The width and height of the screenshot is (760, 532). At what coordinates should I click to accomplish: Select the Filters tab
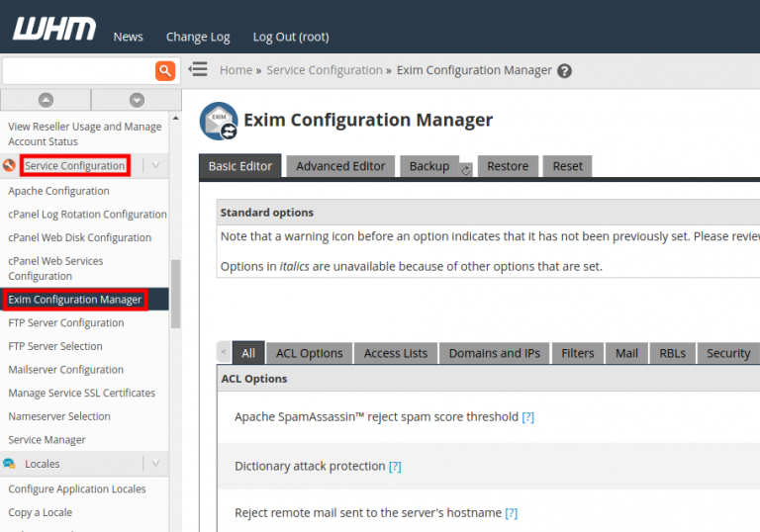point(577,353)
